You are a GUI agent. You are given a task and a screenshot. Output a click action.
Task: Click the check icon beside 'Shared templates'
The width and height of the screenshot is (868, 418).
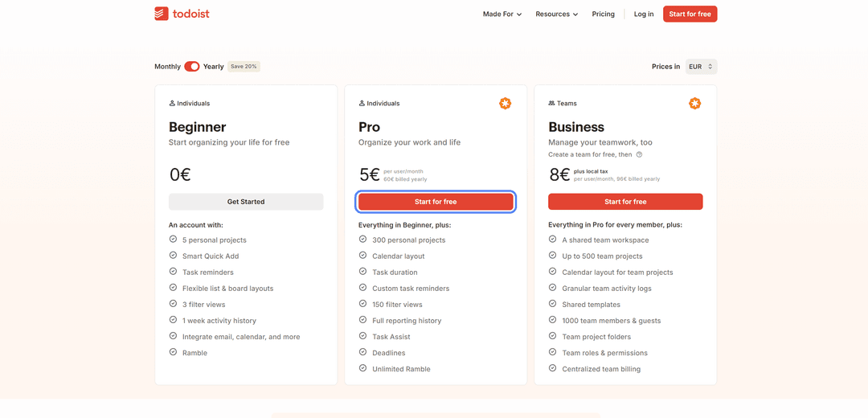552,303
